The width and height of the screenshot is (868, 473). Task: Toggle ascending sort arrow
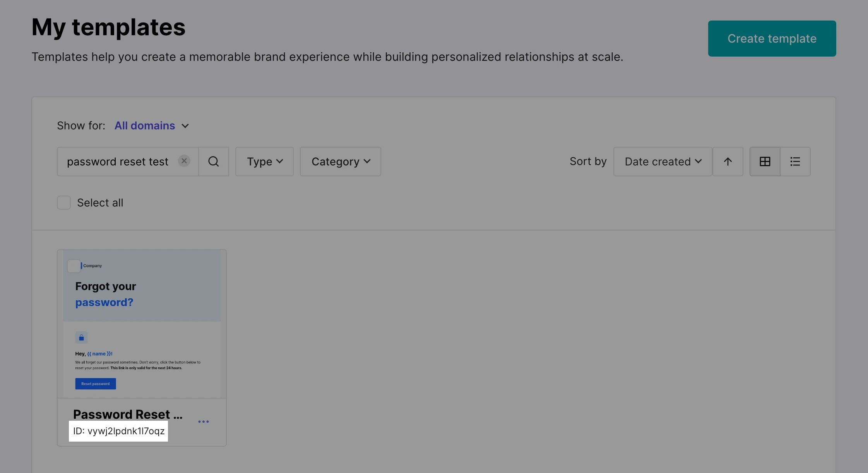(x=728, y=162)
